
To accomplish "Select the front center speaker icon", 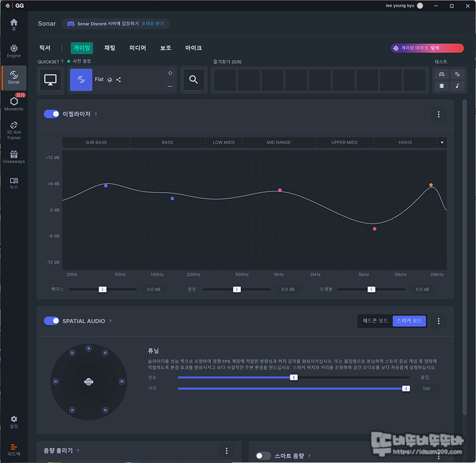I will coord(89,348).
